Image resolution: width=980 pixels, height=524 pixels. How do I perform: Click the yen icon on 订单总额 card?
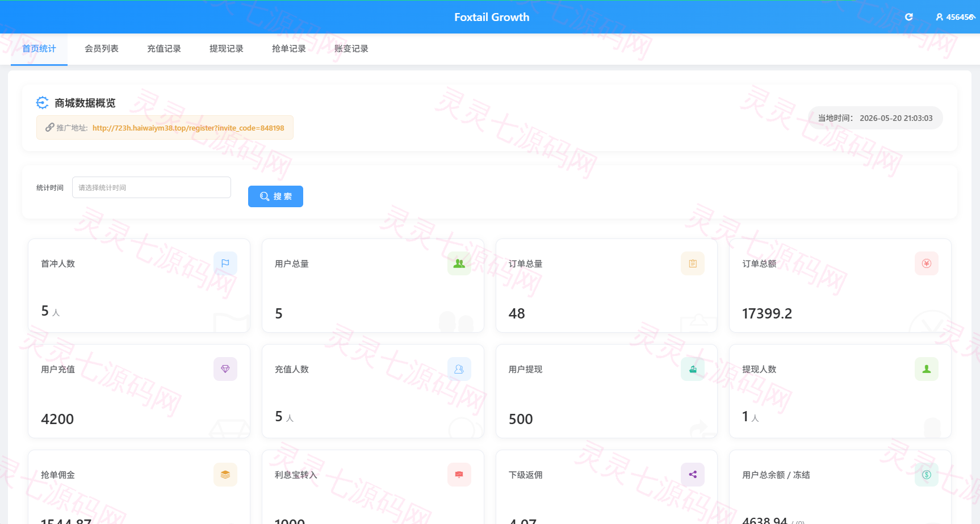point(927,263)
